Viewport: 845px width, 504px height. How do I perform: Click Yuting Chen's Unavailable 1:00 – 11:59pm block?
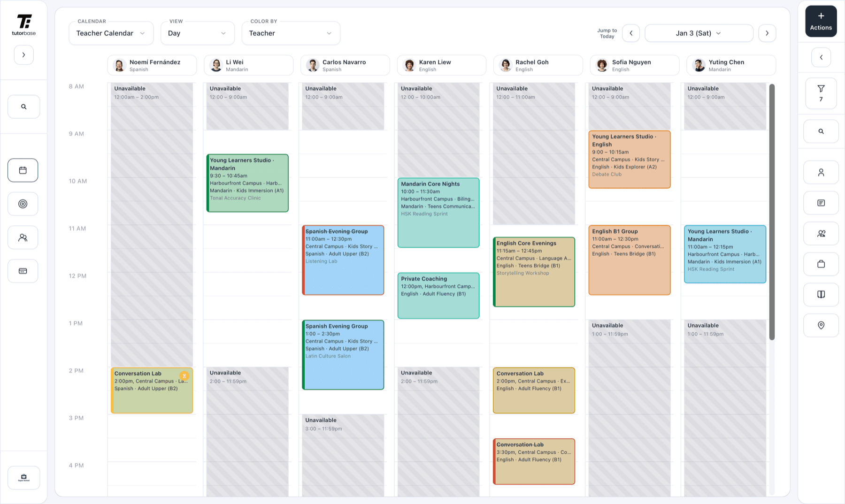click(x=725, y=408)
